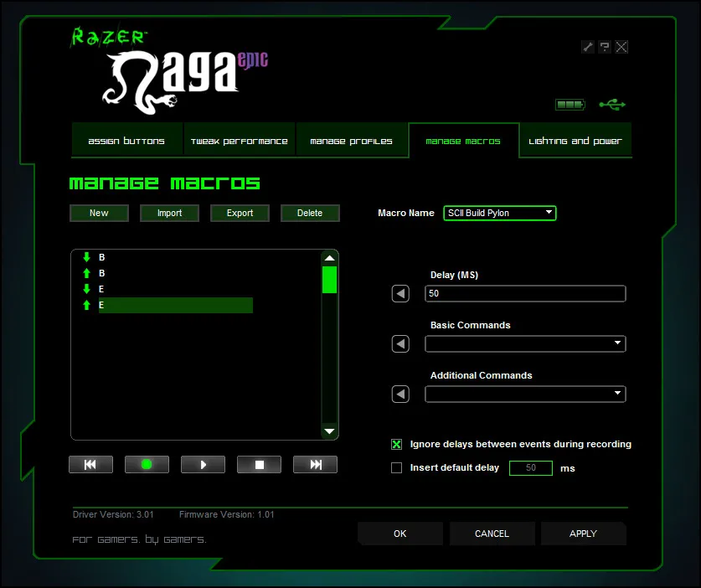Click the battery level indicator icon
The width and height of the screenshot is (701, 588).
tap(570, 105)
